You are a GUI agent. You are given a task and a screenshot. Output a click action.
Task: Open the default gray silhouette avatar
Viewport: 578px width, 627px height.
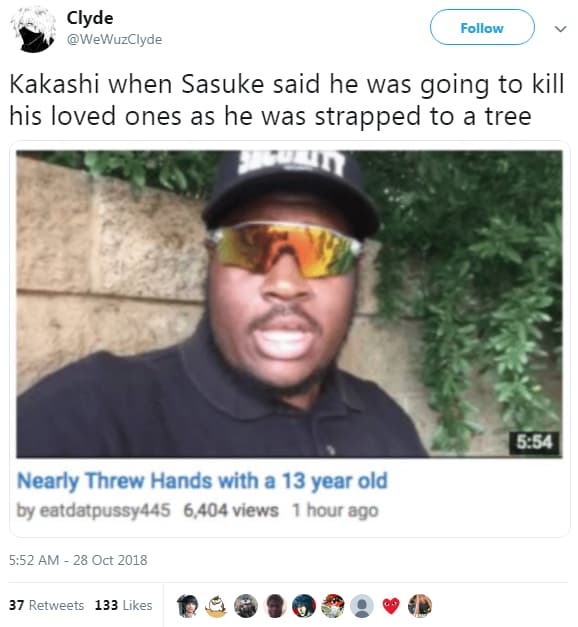pyautogui.click(x=362, y=605)
